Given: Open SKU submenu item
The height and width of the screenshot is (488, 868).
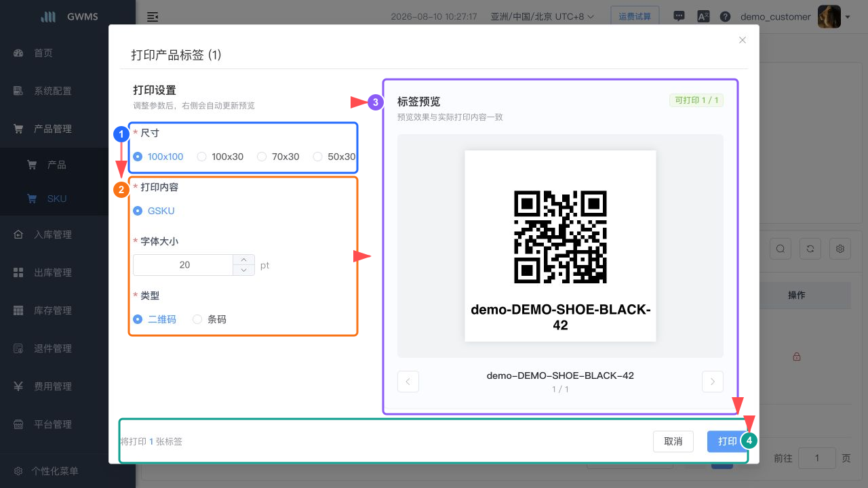Looking at the screenshot, I should pos(57,199).
